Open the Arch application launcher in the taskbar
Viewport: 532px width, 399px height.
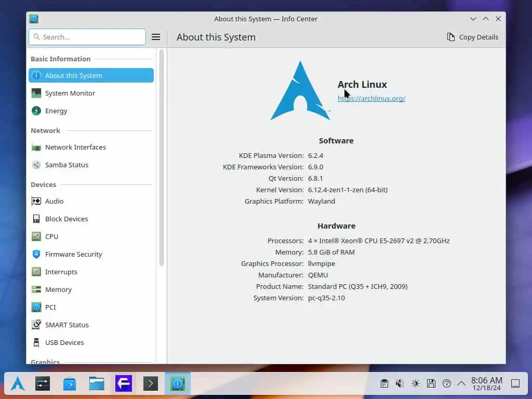(x=17, y=384)
